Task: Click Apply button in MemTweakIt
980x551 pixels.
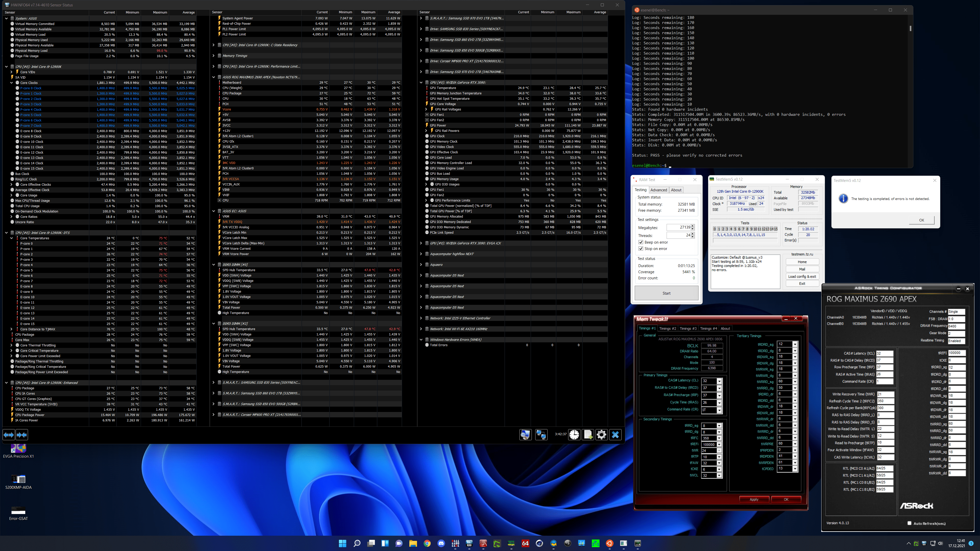Action: point(754,499)
